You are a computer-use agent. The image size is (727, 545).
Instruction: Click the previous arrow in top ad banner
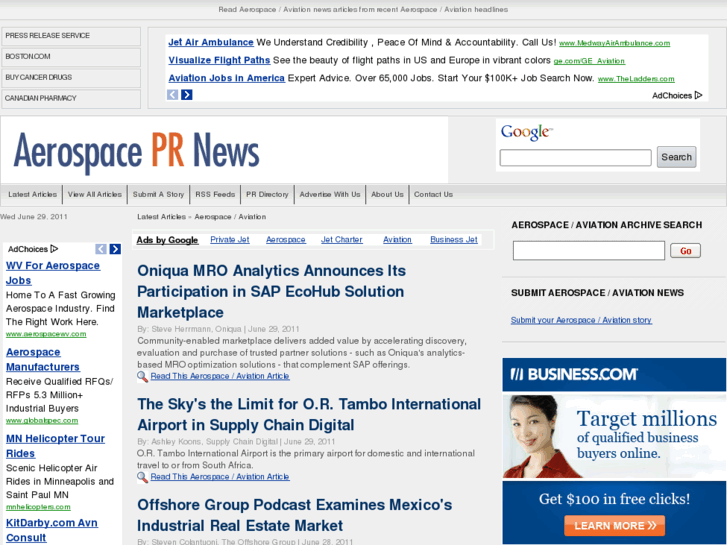pos(172,95)
